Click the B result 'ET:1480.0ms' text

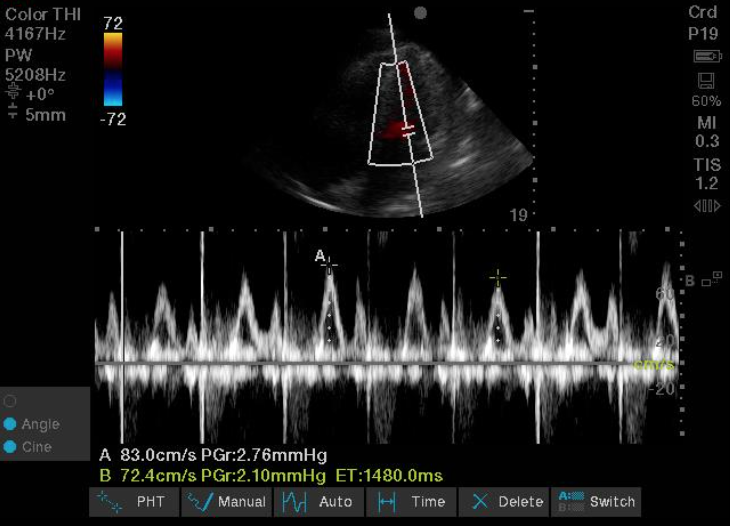pos(389,476)
